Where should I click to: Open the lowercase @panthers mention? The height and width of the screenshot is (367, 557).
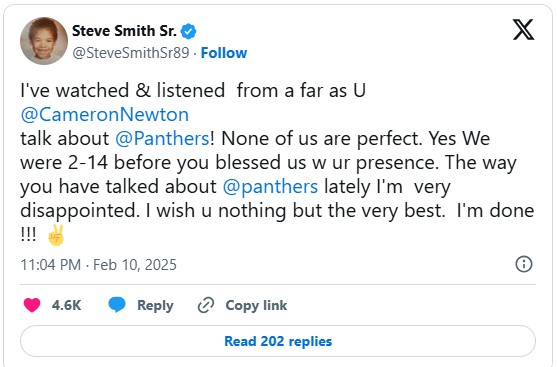point(270,187)
